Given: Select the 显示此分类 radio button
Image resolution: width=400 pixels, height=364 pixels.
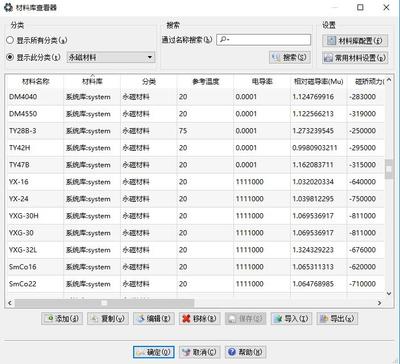Looking at the screenshot, I should point(10,57).
